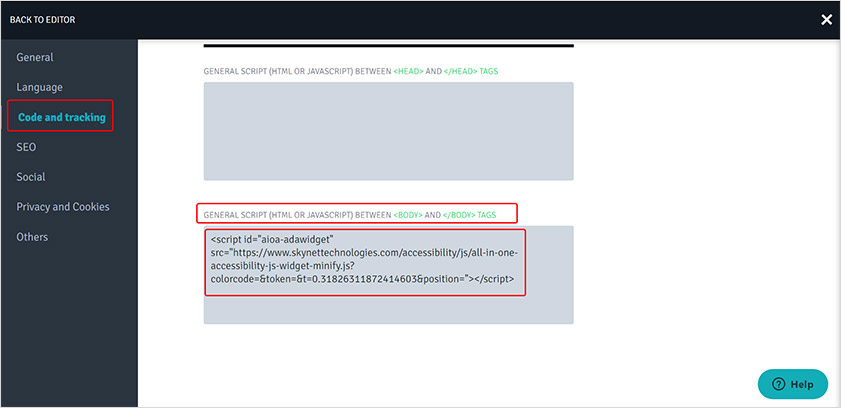Image resolution: width=841 pixels, height=408 pixels.
Task: Click the BODY tags script text area
Action: (x=388, y=275)
